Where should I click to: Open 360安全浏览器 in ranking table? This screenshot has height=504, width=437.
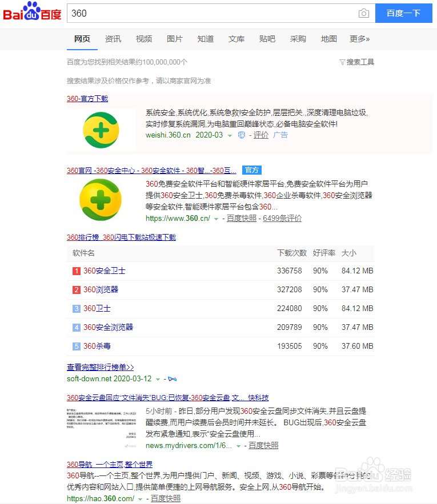click(x=108, y=327)
